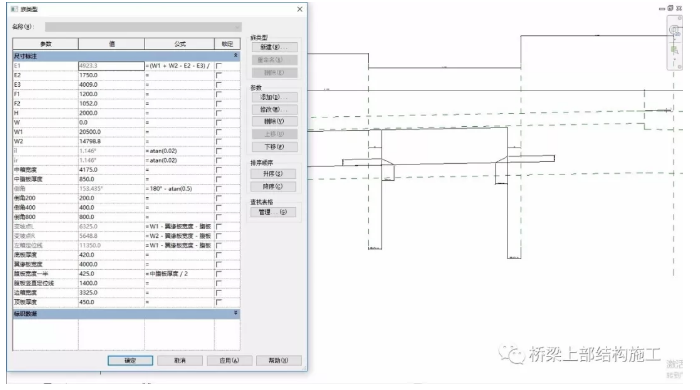Screen dimensions: 700x390
Task: Toggle lock checkbox for parameter F1
Action: pos(219,94)
